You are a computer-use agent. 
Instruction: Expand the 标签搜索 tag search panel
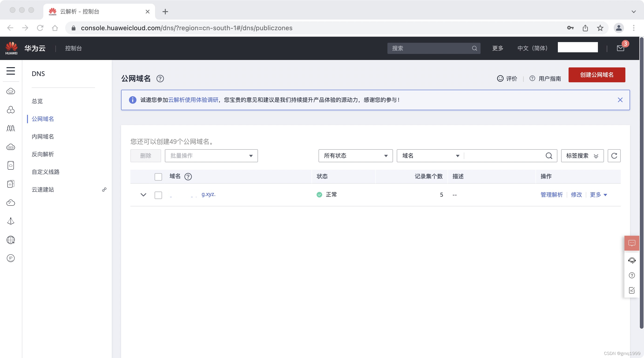(582, 156)
